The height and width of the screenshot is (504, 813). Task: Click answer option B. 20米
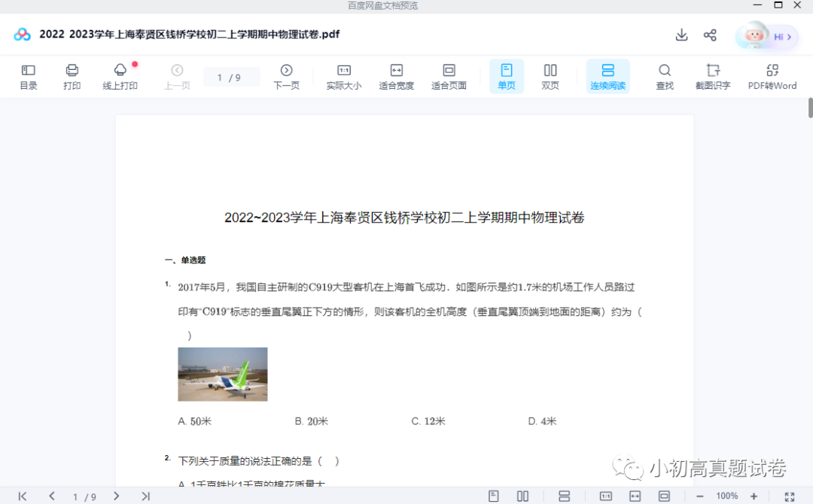(311, 421)
